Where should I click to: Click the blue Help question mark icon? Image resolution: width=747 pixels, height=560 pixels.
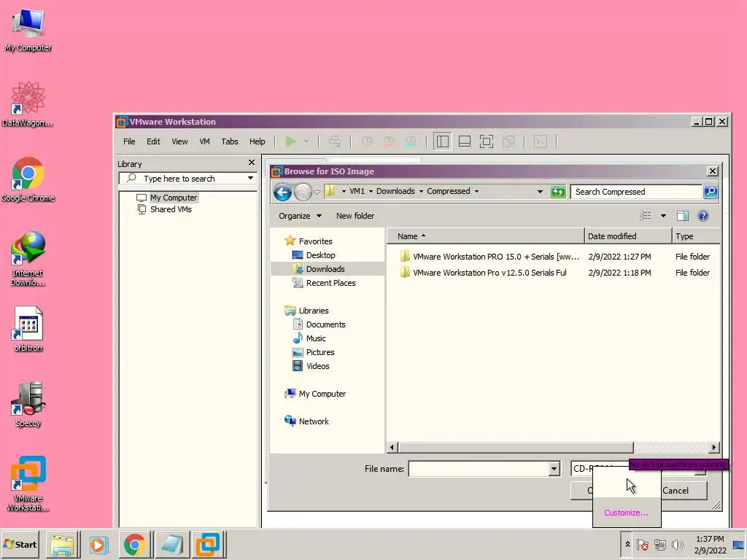[x=703, y=216]
